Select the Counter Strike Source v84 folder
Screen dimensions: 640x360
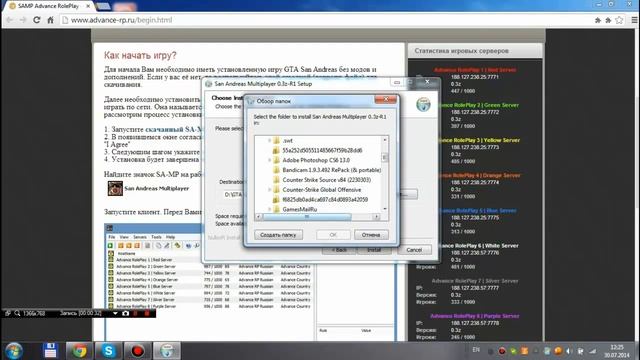pyautogui.click(x=327, y=180)
